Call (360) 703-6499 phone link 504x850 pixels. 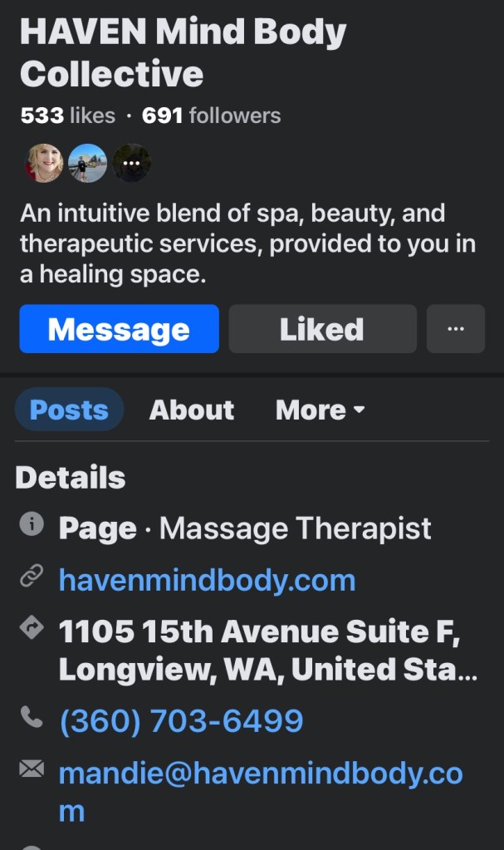181,720
